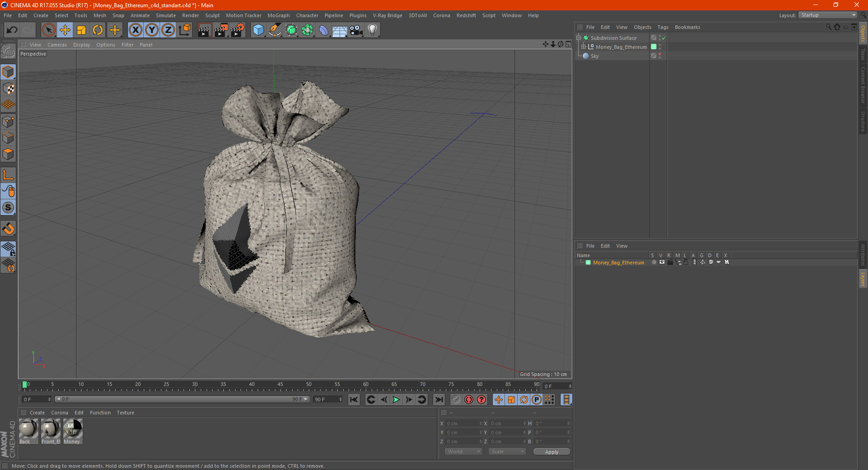Open viewport Cameras menu
The image size is (868, 470).
coord(57,45)
